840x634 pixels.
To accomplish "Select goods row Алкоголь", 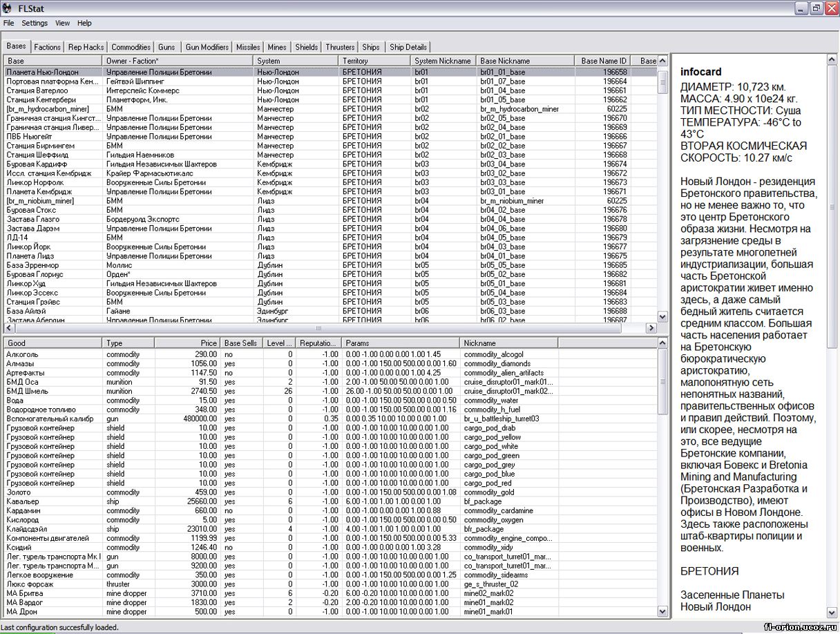I will pyautogui.click(x=330, y=354).
